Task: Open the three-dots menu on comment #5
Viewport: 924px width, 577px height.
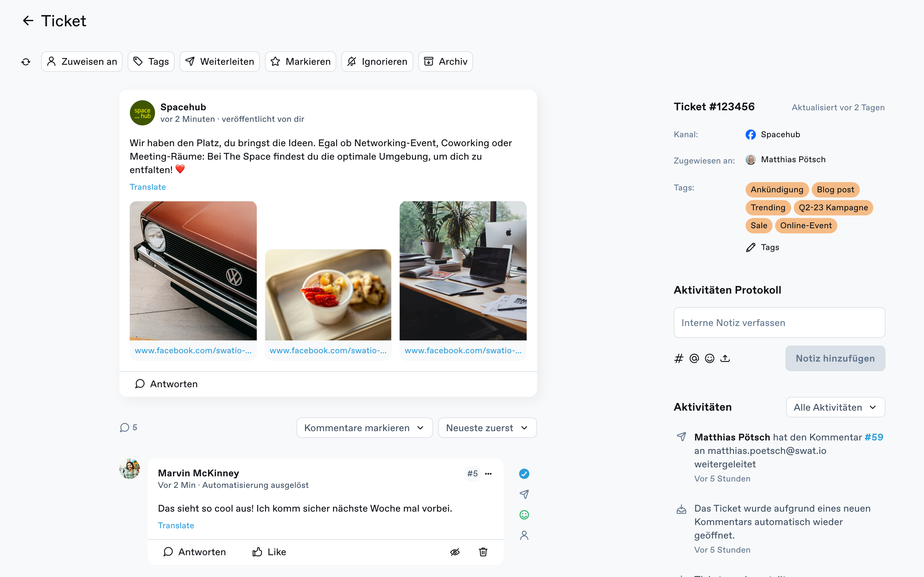Action: (x=488, y=473)
